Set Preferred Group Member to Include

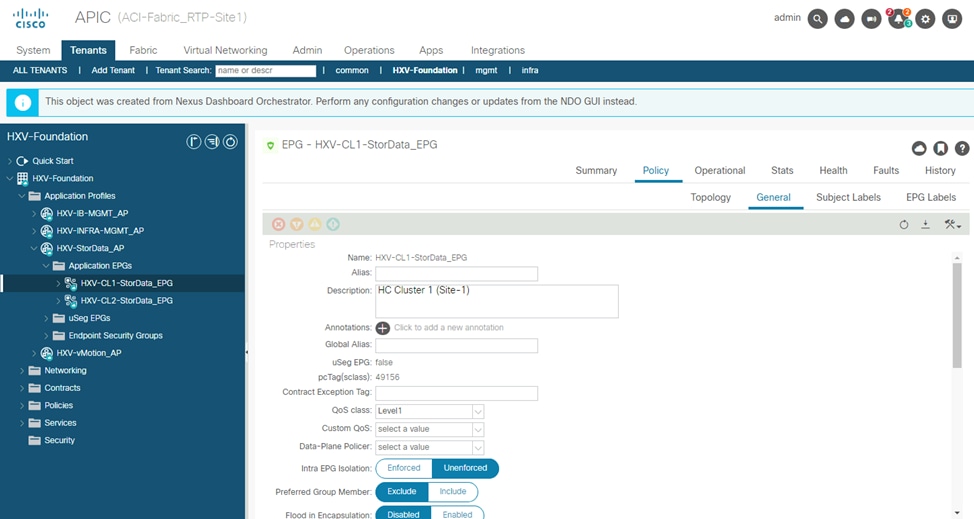(x=453, y=492)
